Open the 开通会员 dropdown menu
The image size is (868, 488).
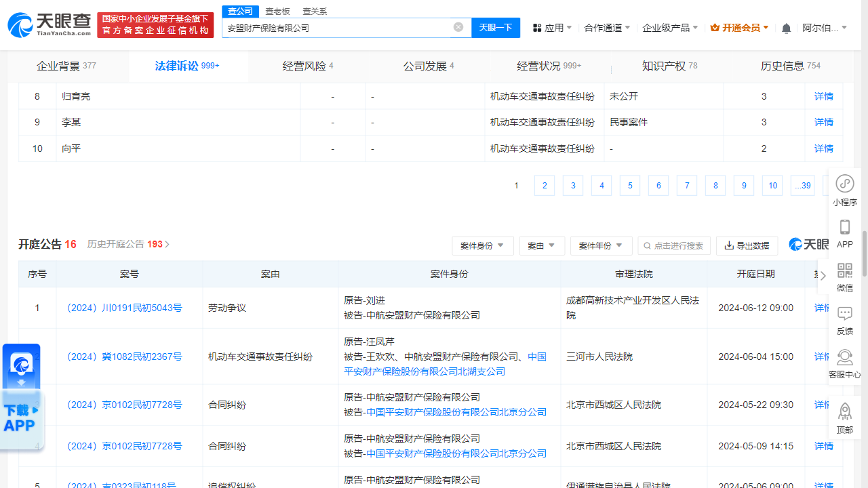pos(738,27)
